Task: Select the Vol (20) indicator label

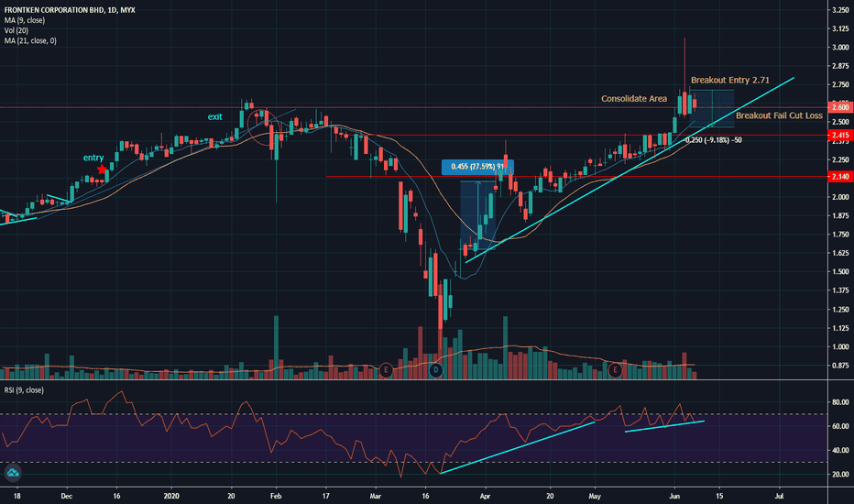Action: point(16,30)
